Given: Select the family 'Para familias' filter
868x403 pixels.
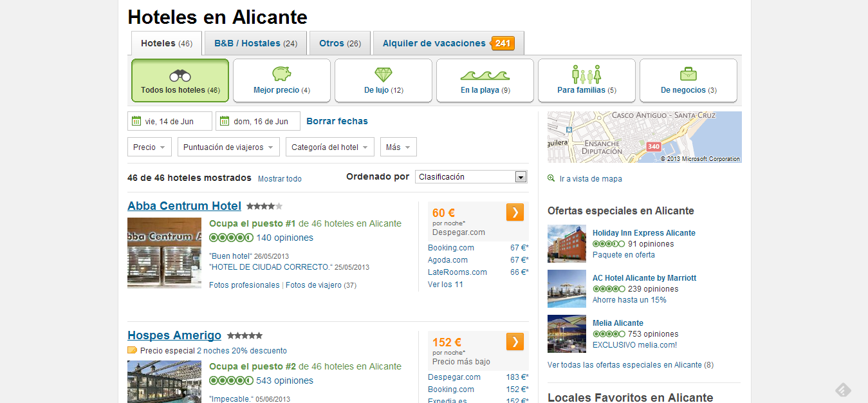Looking at the screenshot, I should tap(587, 80).
